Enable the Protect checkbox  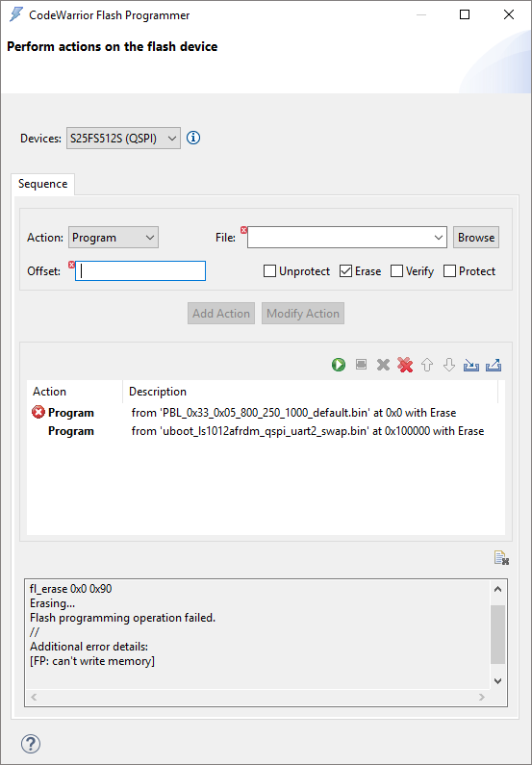tap(449, 270)
